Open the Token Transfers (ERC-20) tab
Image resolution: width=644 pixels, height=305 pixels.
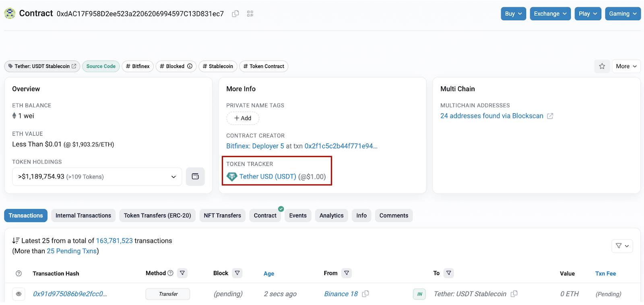coord(157,216)
